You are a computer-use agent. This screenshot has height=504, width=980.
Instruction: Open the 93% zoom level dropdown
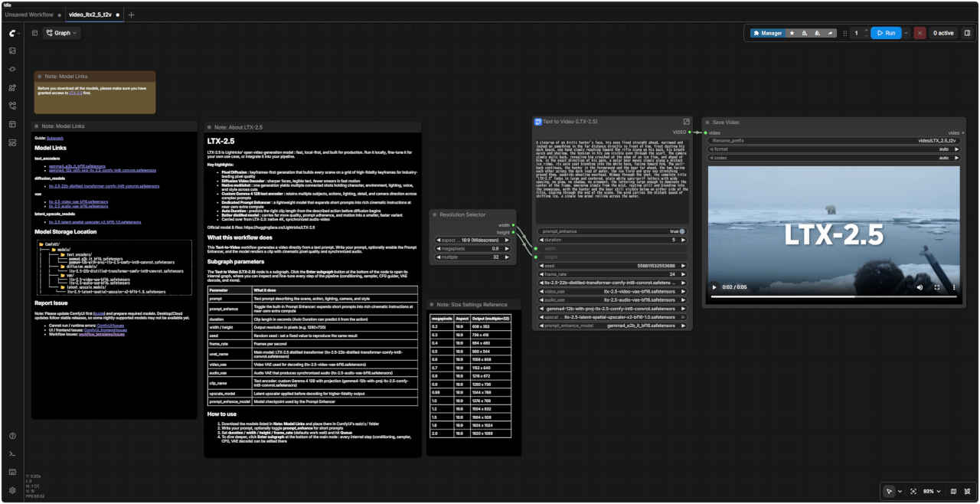pos(930,491)
